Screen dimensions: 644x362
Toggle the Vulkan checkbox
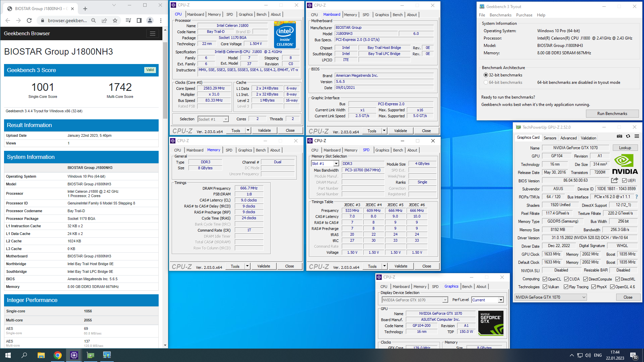(x=545, y=287)
